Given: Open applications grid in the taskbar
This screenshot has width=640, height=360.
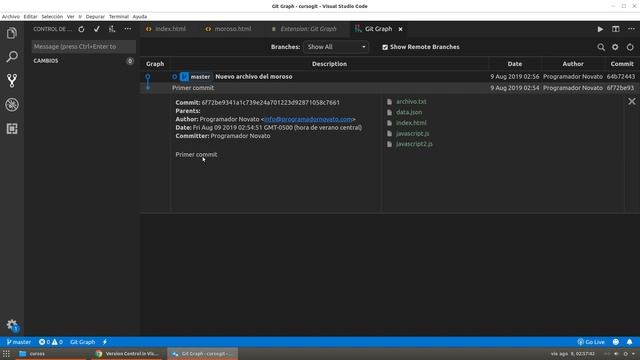Looking at the screenshot, I should [6, 354].
